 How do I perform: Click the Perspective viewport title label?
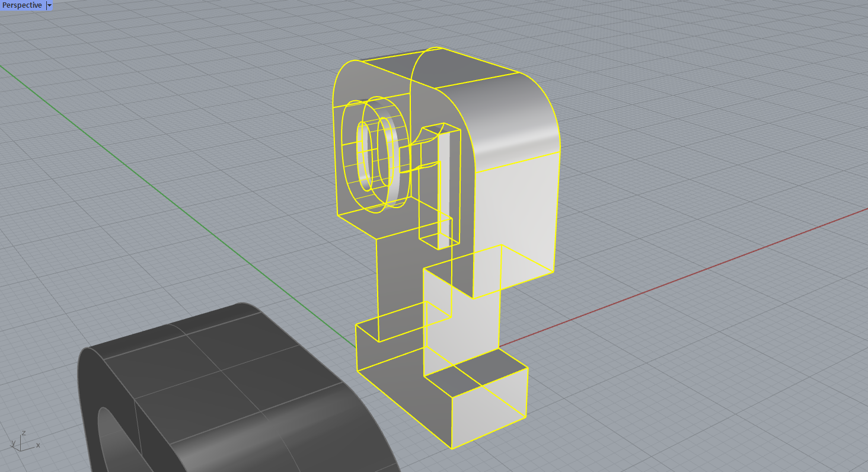point(22,5)
